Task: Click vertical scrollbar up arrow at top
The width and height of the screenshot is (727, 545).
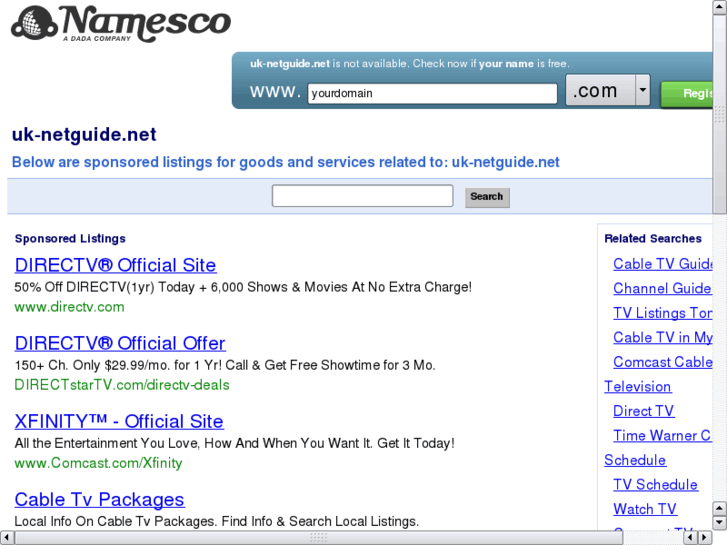Action: tap(720, 7)
